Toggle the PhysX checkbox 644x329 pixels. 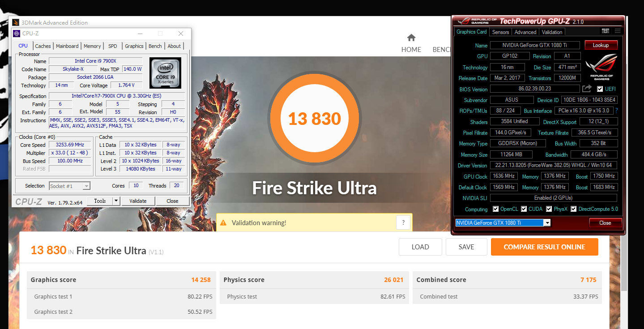tap(549, 209)
